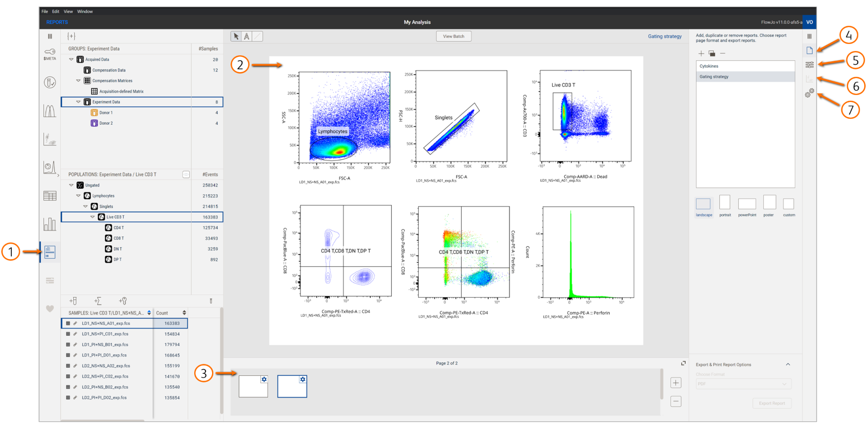The height and width of the screenshot is (429, 868).
Task: Click the greyed stacked lines sidebar icon
Action: tap(50, 280)
